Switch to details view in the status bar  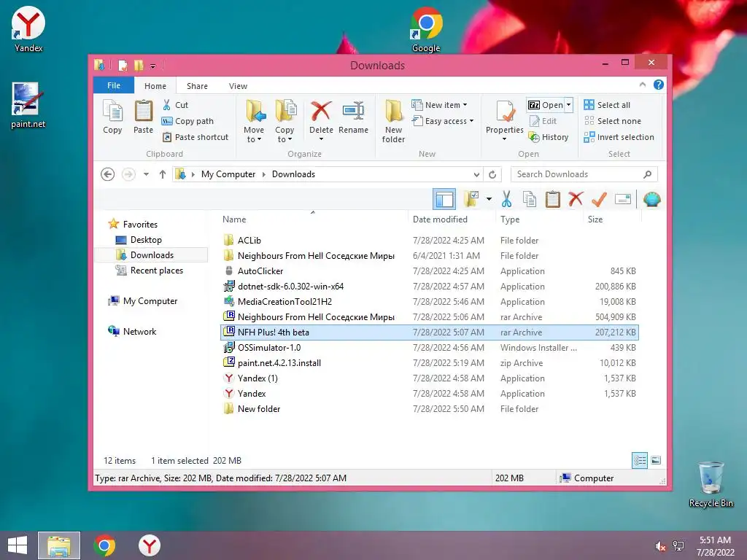tap(640, 460)
